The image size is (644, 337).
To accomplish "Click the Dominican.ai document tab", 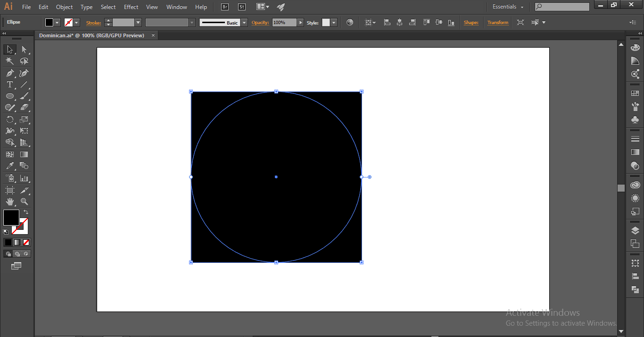I will (91, 35).
